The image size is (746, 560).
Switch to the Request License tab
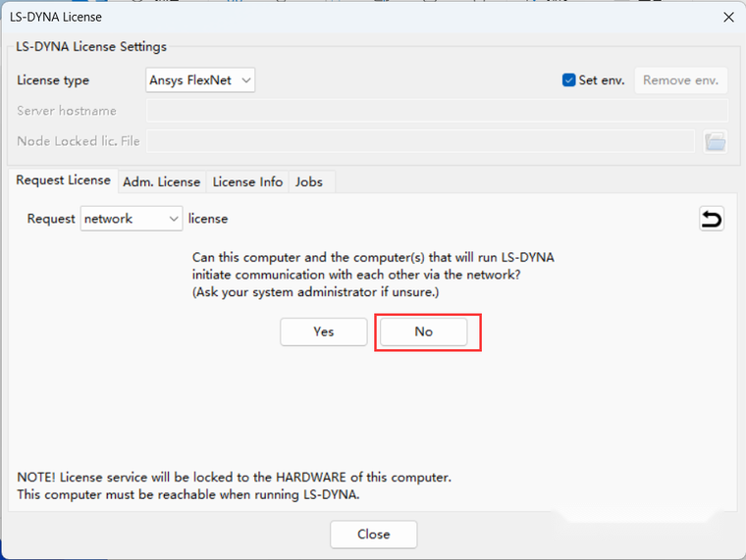pos(63,180)
